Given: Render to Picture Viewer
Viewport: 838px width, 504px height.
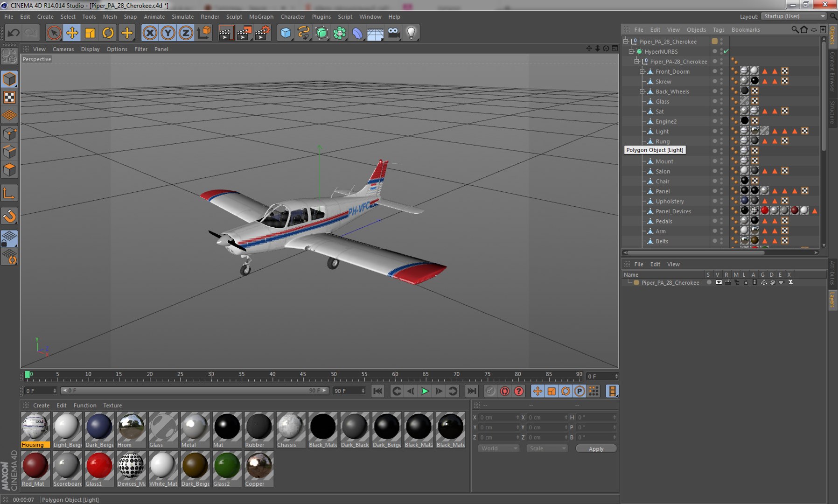Looking at the screenshot, I should (x=244, y=33).
